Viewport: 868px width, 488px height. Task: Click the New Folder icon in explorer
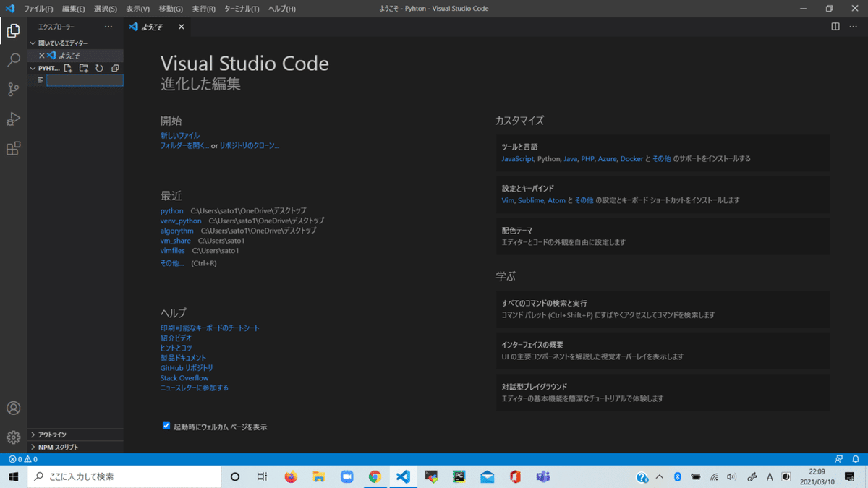pos(84,68)
